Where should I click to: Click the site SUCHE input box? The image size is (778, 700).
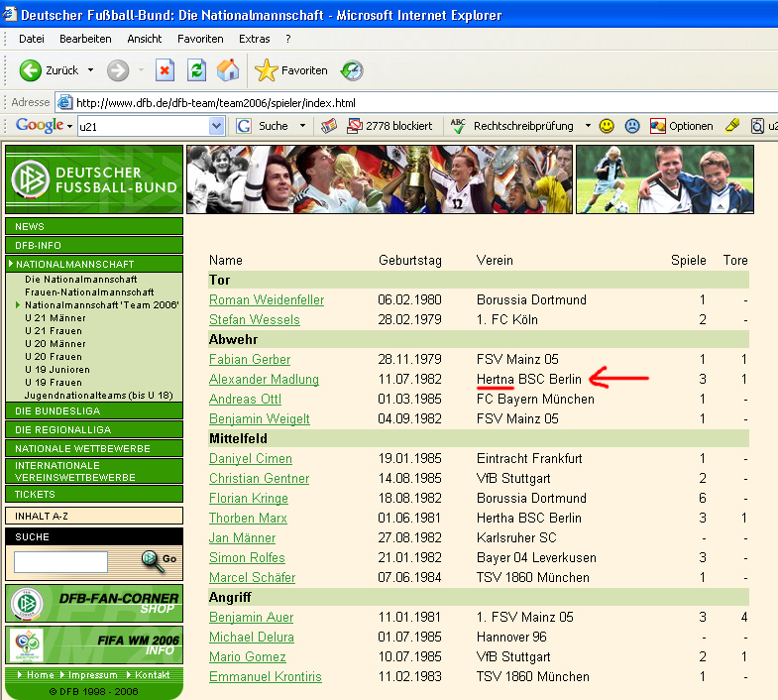pyautogui.click(x=60, y=561)
